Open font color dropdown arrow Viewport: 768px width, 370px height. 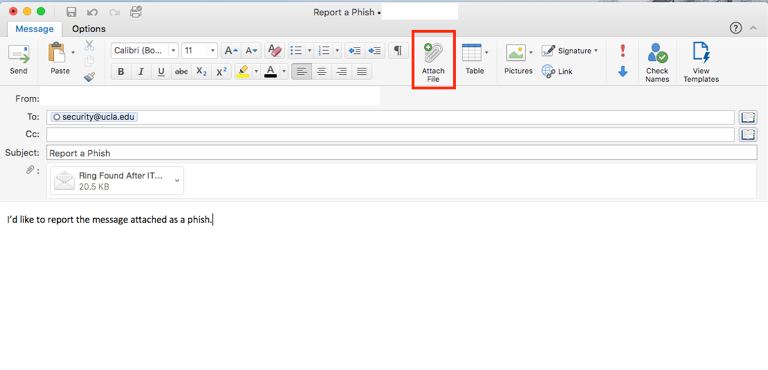click(284, 72)
